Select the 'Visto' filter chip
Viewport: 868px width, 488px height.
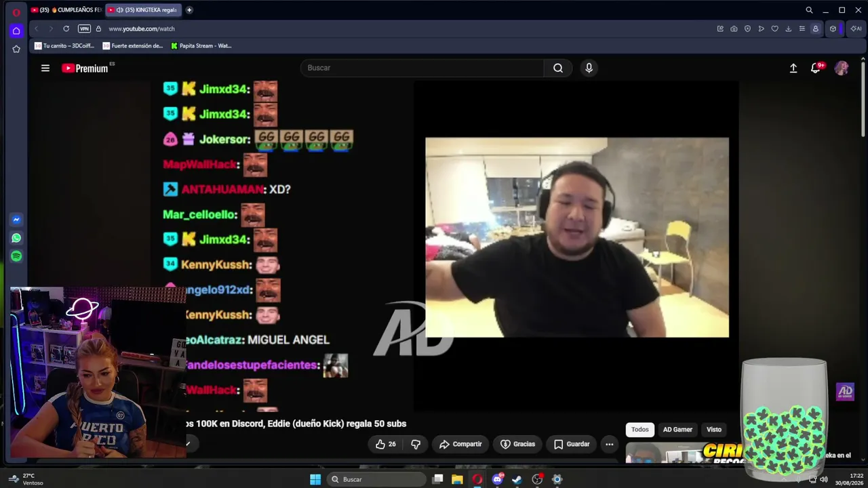tap(714, 429)
